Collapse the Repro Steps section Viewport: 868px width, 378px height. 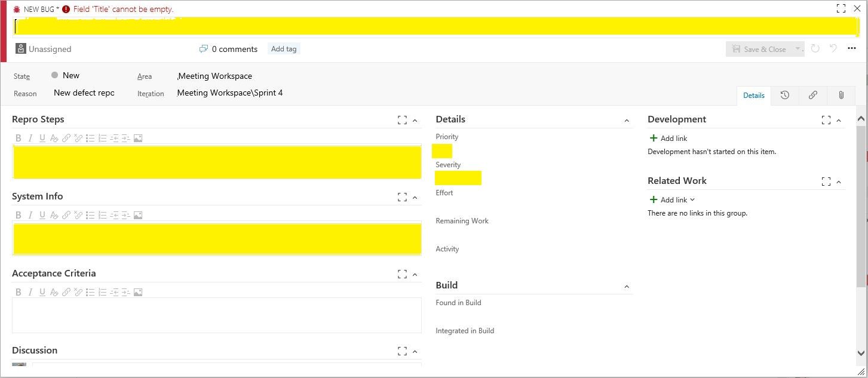[415, 121]
